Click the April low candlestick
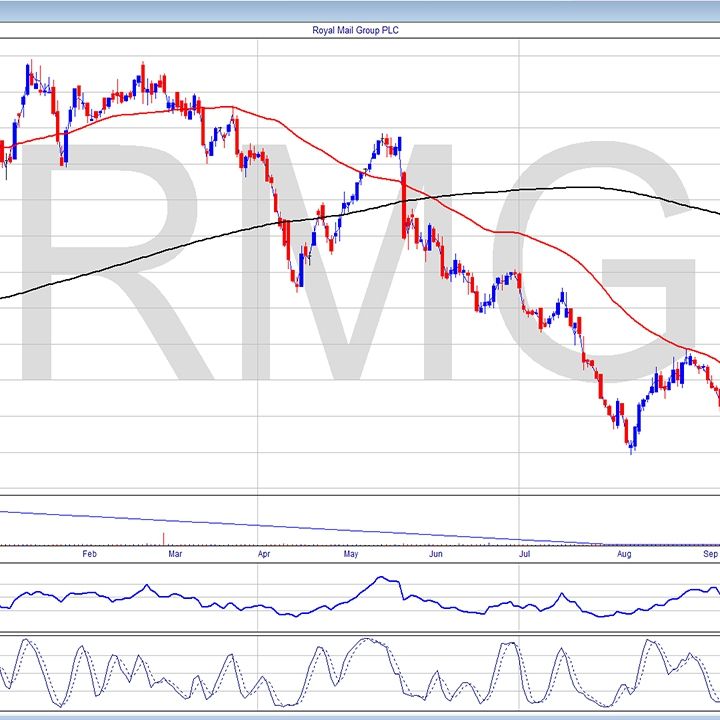Screen dimensions: 720x720 click(x=297, y=280)
